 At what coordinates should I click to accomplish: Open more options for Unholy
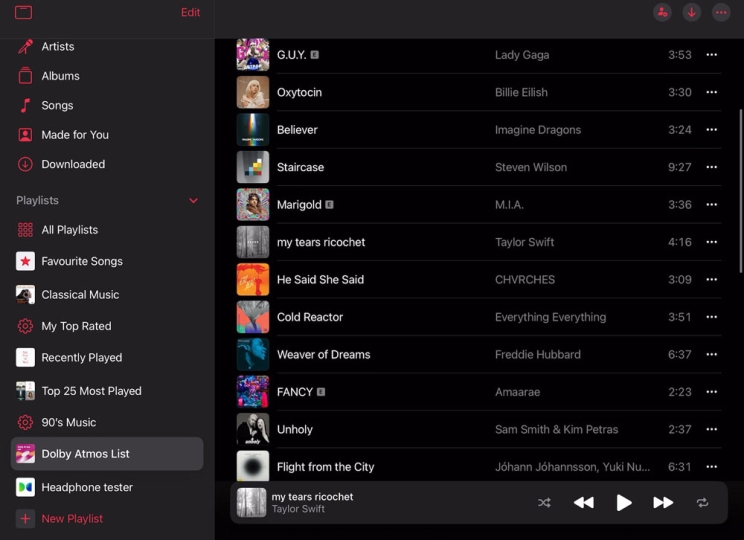tap(711, 429)
